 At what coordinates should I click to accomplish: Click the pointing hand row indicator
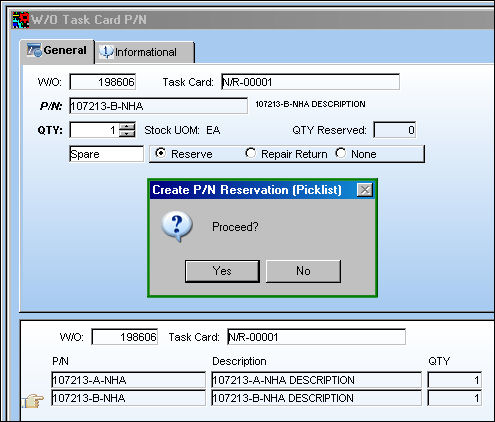pos(33,400)
